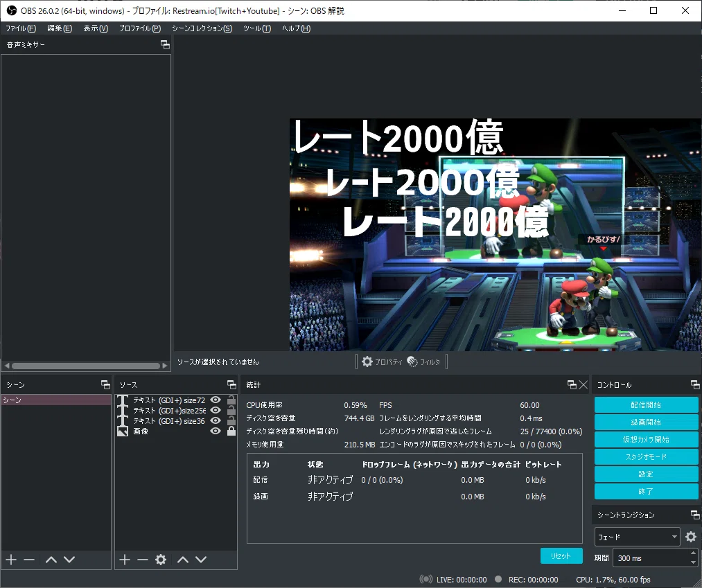702x588 pixels.
Task: Open the ヘルプ menu
Action: click(296, 28)
